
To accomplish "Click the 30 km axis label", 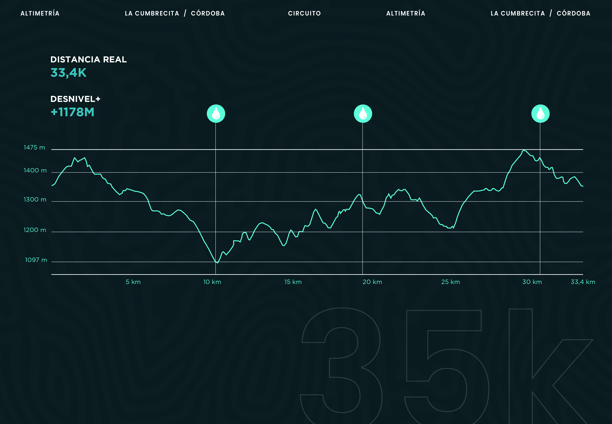I will point(532,282).
